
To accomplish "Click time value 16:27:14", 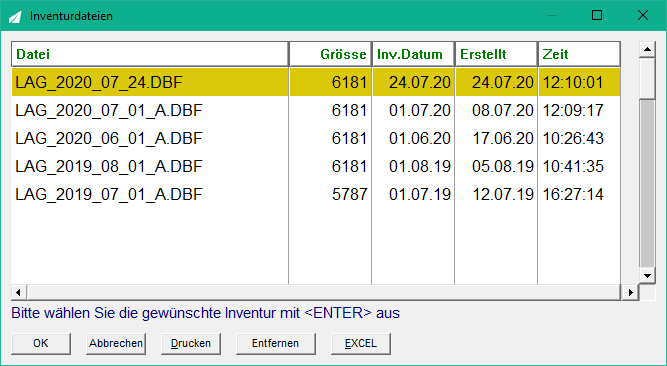I will coord(573,194).
